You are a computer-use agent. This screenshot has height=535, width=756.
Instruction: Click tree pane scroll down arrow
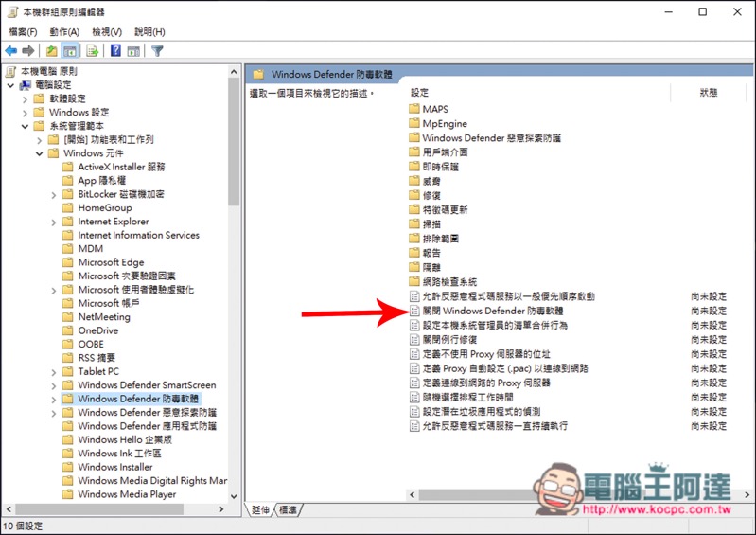(234, 496)
